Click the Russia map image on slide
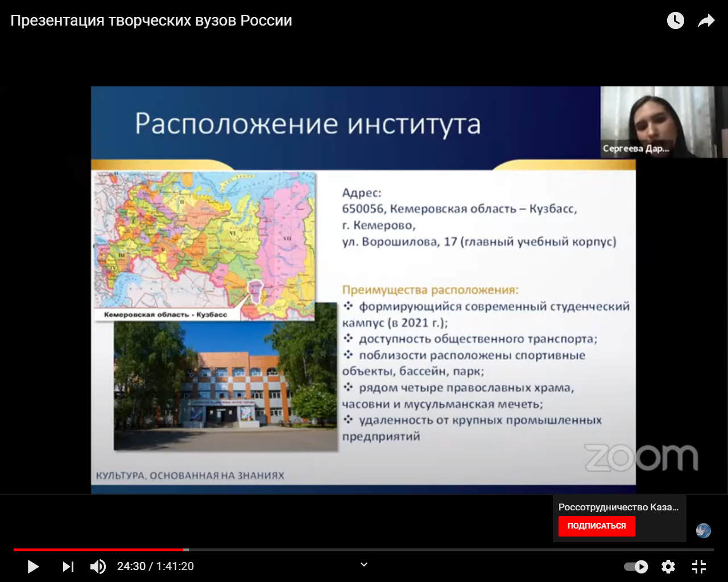This screenshot has height=582, width=728. point(205,246)
